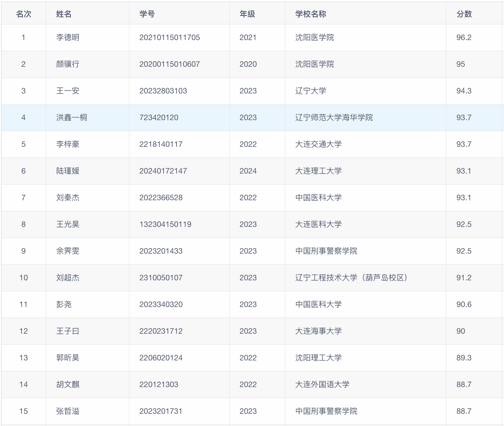This screenshot has height=426, width=504.
Task: Select the 辽宁大学 school cell
Action: (311, 91)
